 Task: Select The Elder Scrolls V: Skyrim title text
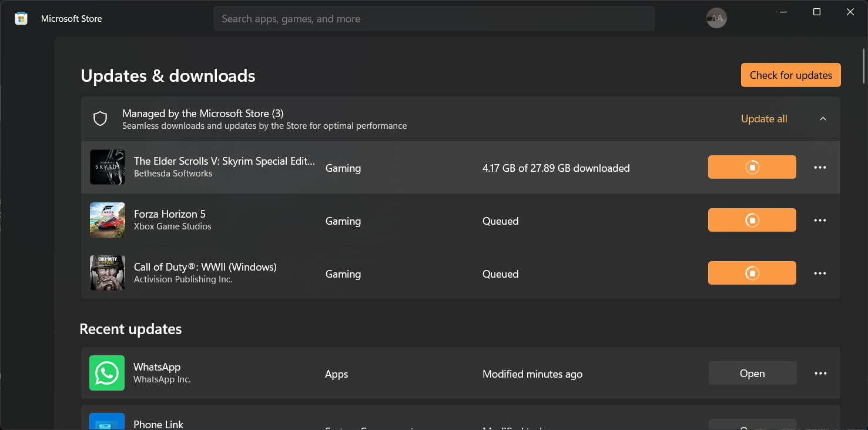pos(224,161)
